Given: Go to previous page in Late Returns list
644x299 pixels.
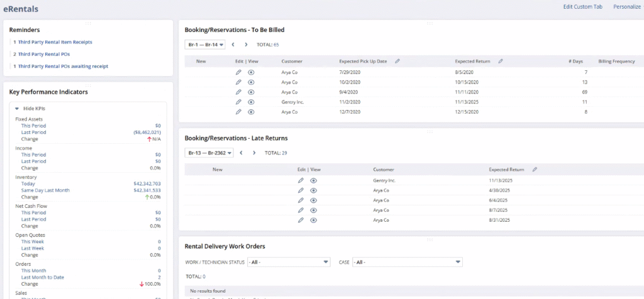Looking at the screenshot, I should [x=241, y=153].
